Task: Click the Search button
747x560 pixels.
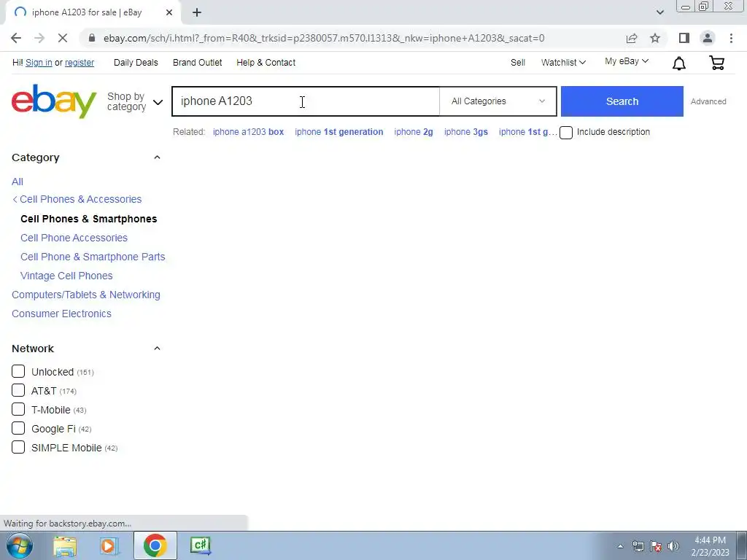Action: tap(622, 101)
